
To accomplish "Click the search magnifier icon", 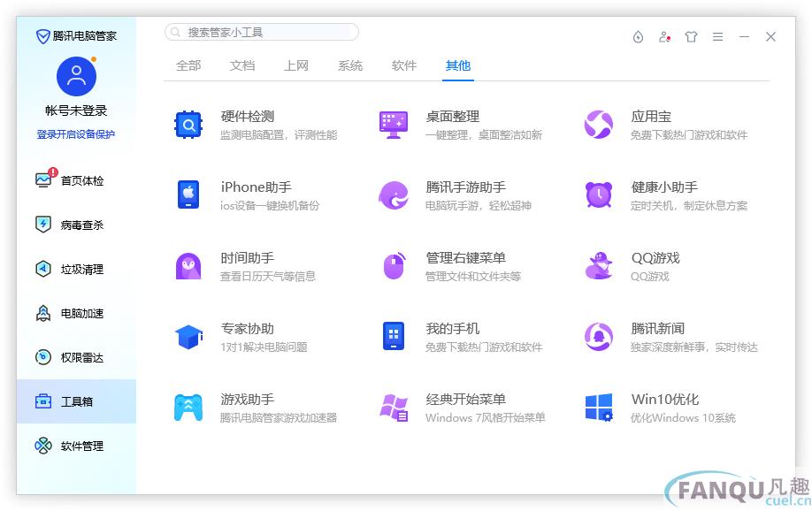I will [x=175, y=32].
